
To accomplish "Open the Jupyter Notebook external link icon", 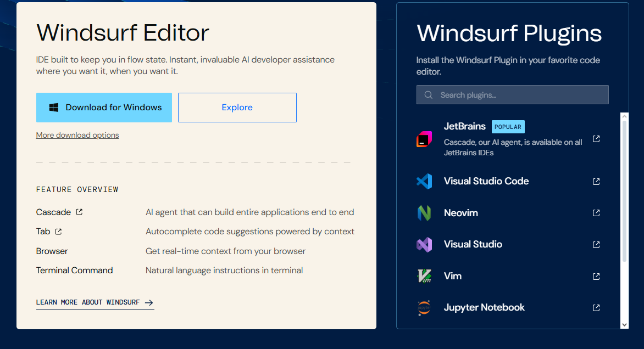I will [x=596, y=308].
